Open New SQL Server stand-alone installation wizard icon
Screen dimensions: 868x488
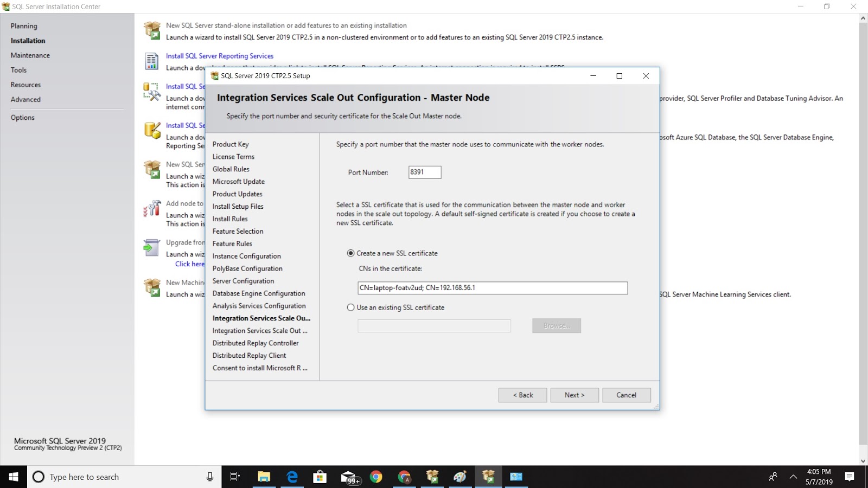152,30
